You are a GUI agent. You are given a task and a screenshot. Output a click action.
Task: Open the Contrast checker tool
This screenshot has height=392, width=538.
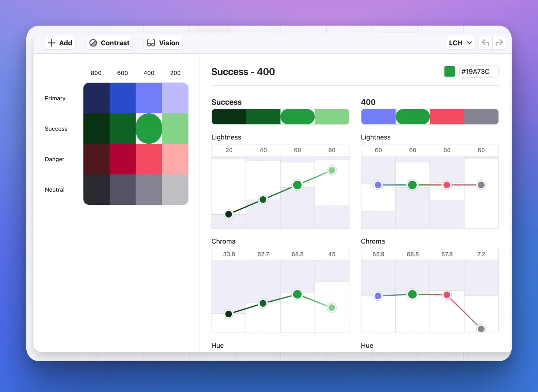click(110, 43)
